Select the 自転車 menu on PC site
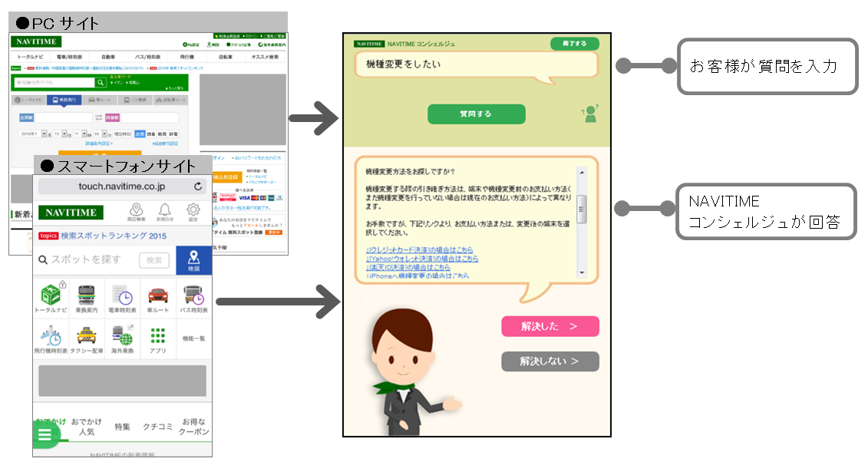The height and width of the screenshot is (462, 868). click(226, 57)
